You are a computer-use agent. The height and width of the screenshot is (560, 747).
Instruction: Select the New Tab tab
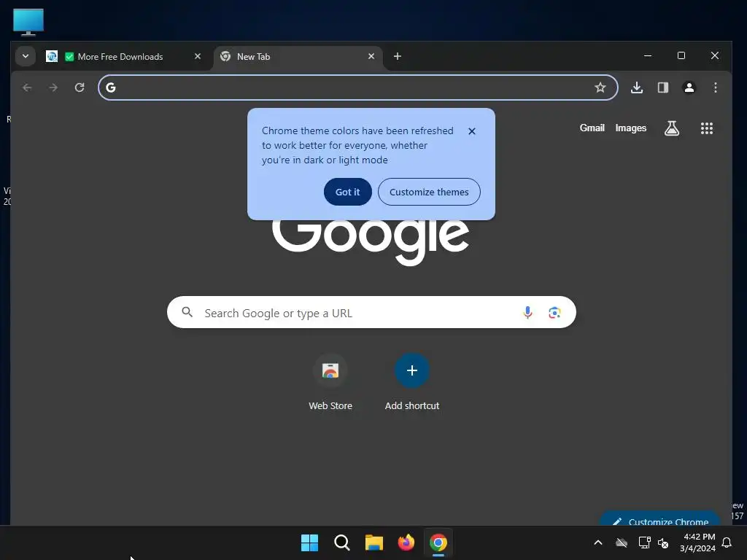[x=298, y=57]
